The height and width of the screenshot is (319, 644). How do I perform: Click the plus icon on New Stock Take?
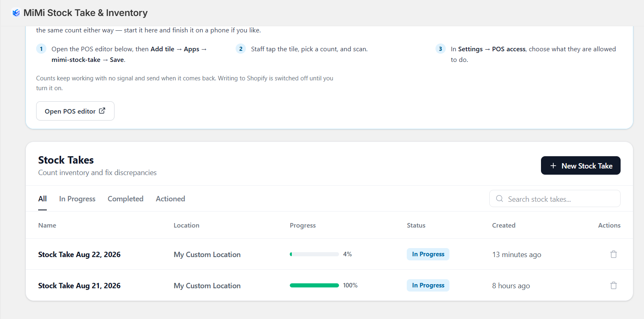(553, 166)
